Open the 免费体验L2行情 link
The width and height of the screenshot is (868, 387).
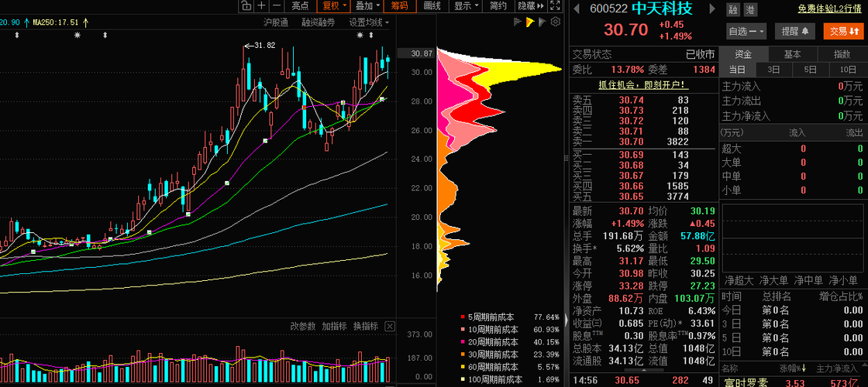[x=829, y=9]
